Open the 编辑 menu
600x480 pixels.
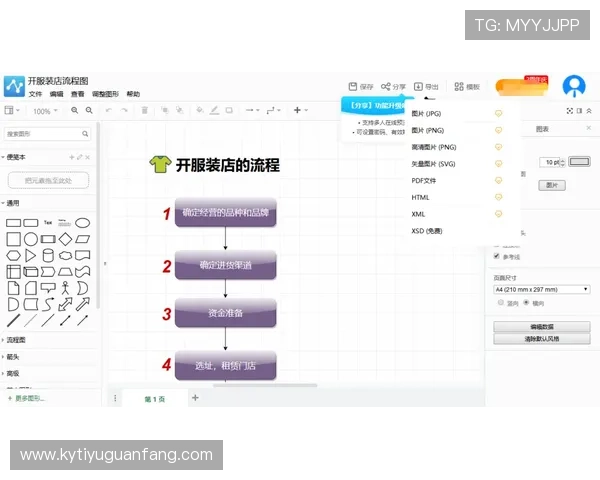[x=56, y=94]
